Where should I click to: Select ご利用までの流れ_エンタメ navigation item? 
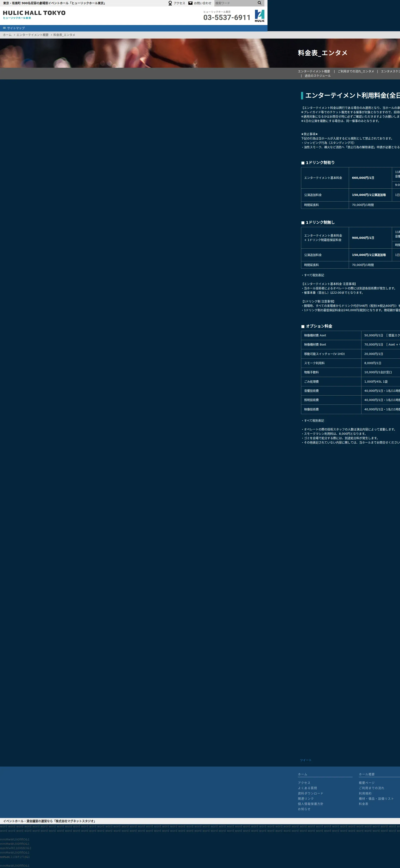pos(356,71)
